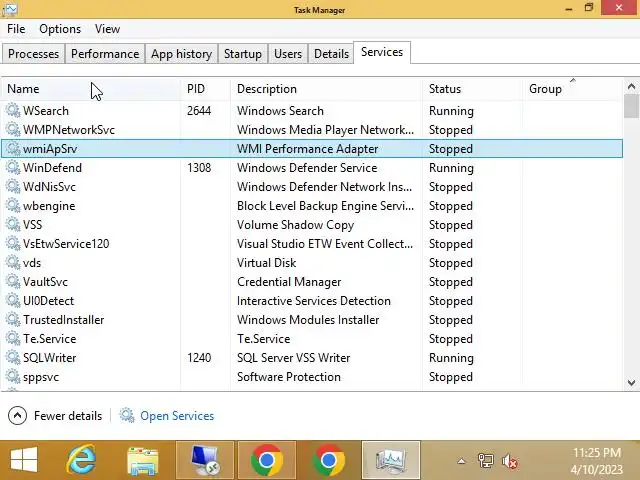Click the Task Manager taskbar button

coord(391,460)
